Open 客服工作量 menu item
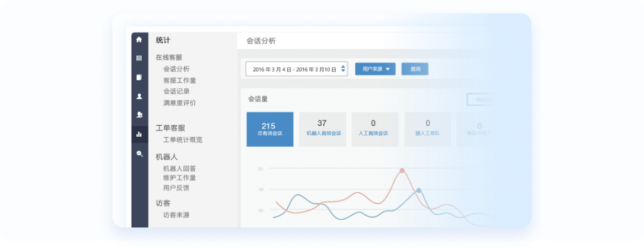The image size is (644, 251). point(180,81)
